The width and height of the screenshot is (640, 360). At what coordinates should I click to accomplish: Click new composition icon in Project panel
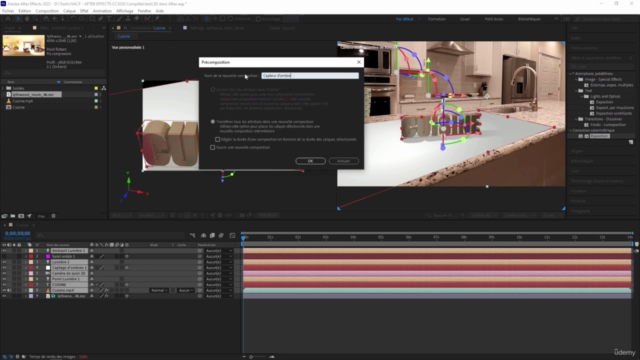tap(21, 216)
